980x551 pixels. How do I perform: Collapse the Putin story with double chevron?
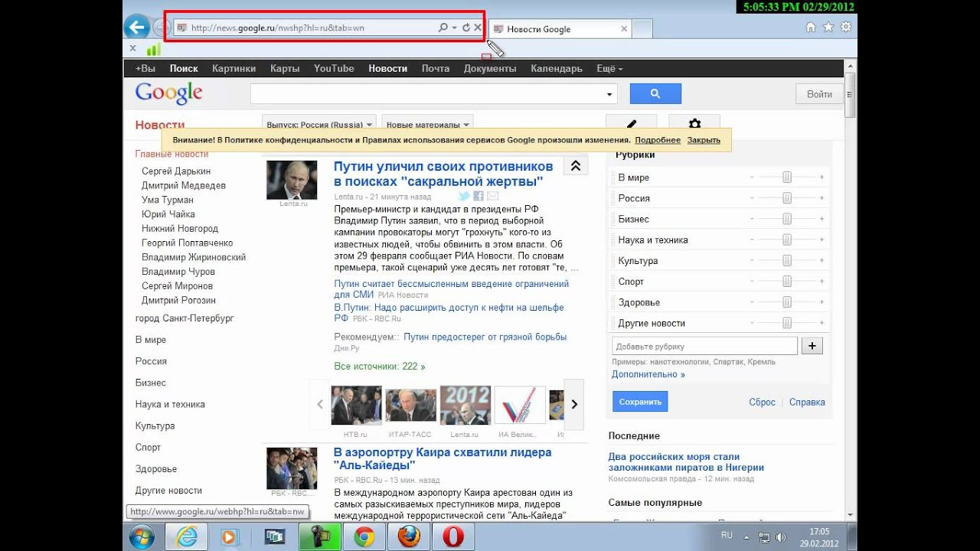tap(575, 166)
